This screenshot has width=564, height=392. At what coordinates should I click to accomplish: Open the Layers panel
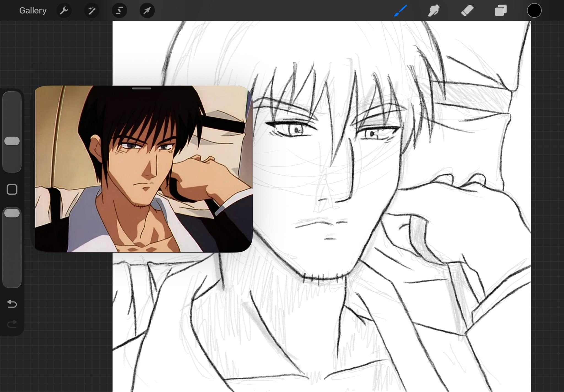pos(501,10)
